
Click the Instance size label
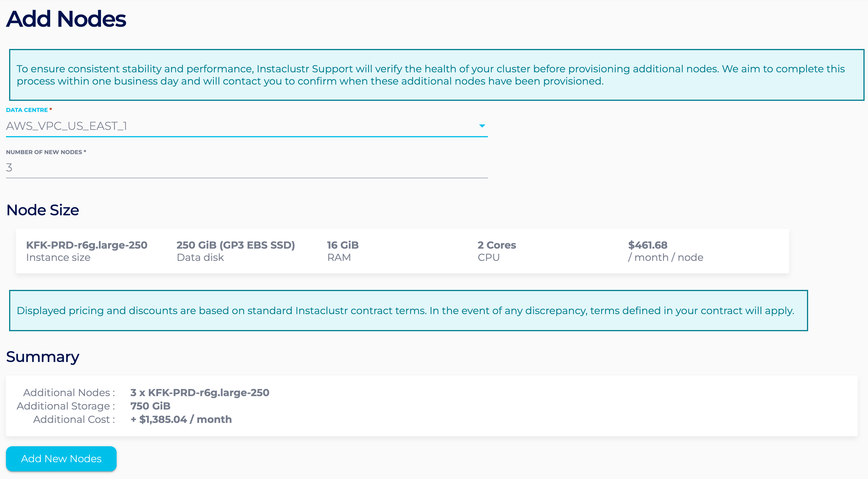[58, 257]
